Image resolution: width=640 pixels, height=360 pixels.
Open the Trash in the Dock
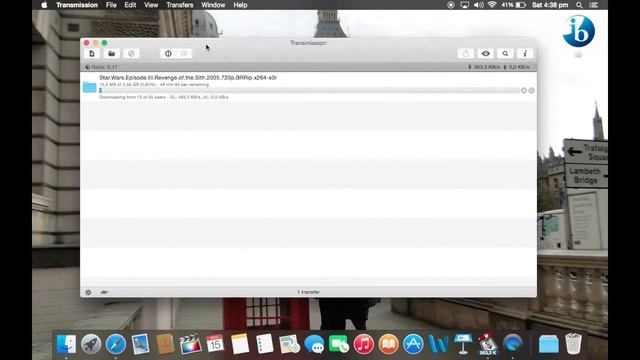coord(573,344)
